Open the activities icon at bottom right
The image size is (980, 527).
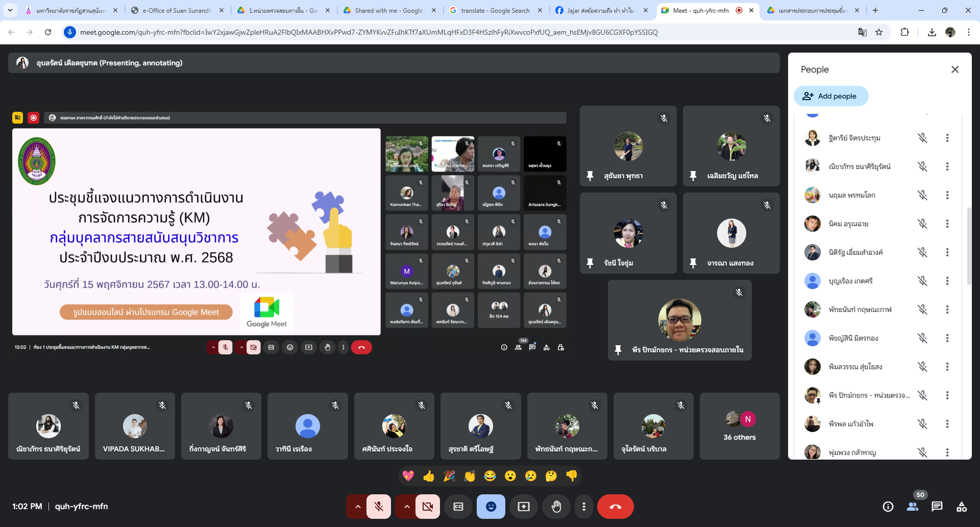tap(962, 507)
